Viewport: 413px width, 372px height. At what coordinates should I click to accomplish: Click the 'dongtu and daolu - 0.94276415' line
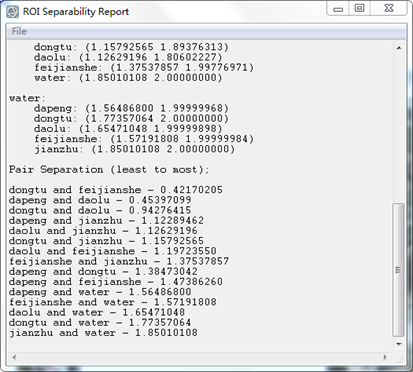click(100, 210)
